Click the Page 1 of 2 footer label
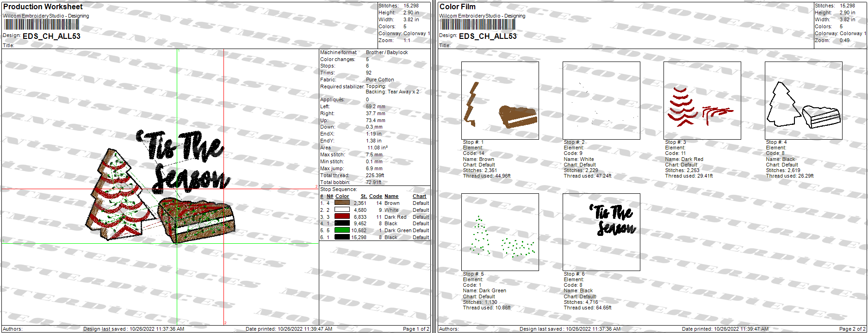The image size is (868, 333). 415,329
